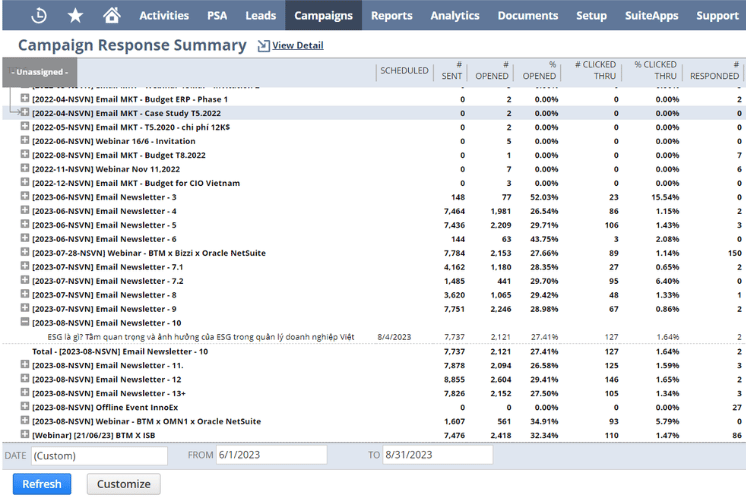The height and width of the screenshot is (500, 746).
Task: Expand Email Newsletter - 3 row
Action: click(25, 196)
